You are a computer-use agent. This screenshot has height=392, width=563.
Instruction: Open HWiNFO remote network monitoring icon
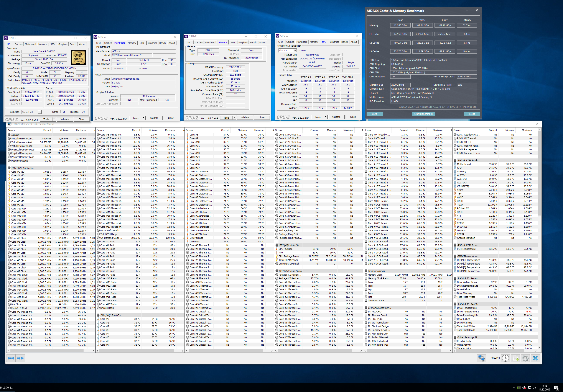pos(481,358)
